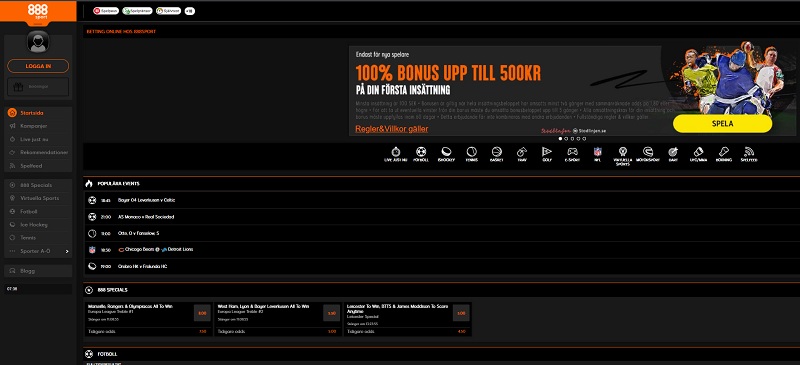The height and width of the screenshot is (365, 800).
Task: Select odds for Marseille, Rangers & Olympiacos treble
Action: point(202,313)
